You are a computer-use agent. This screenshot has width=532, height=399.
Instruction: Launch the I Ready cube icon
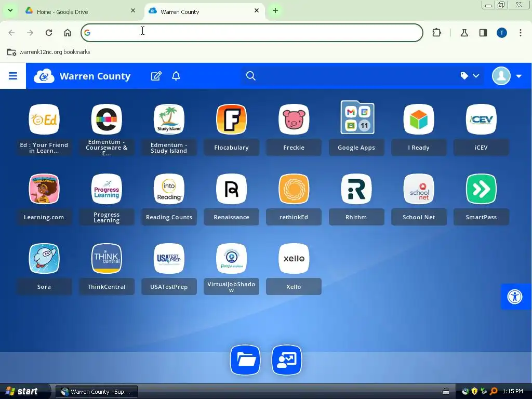click(419, 119)
